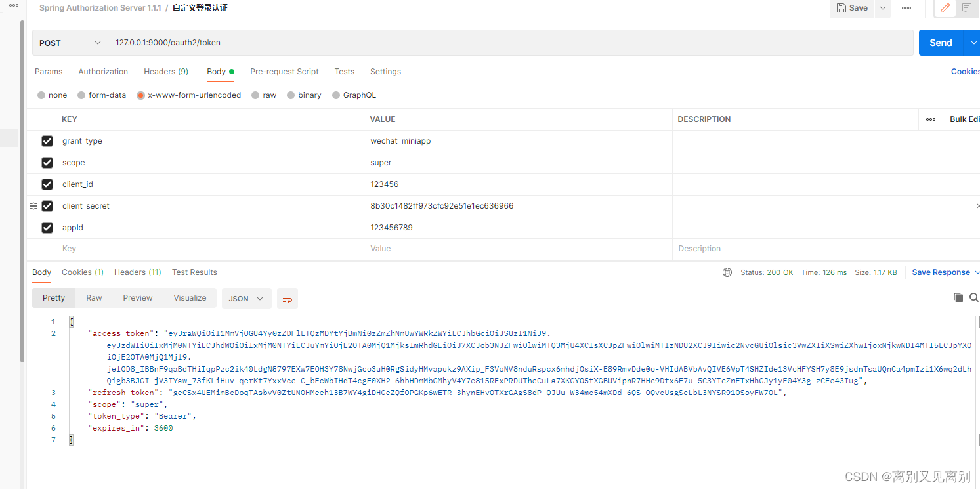Open the JSON format dropdown

pos(246,299)
